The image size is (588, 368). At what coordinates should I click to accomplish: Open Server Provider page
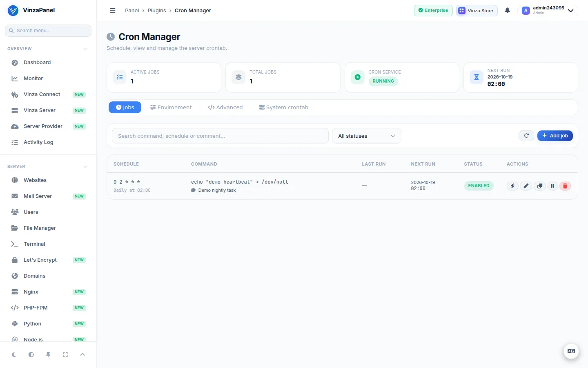pyautogui.click(x=48, y=126)
